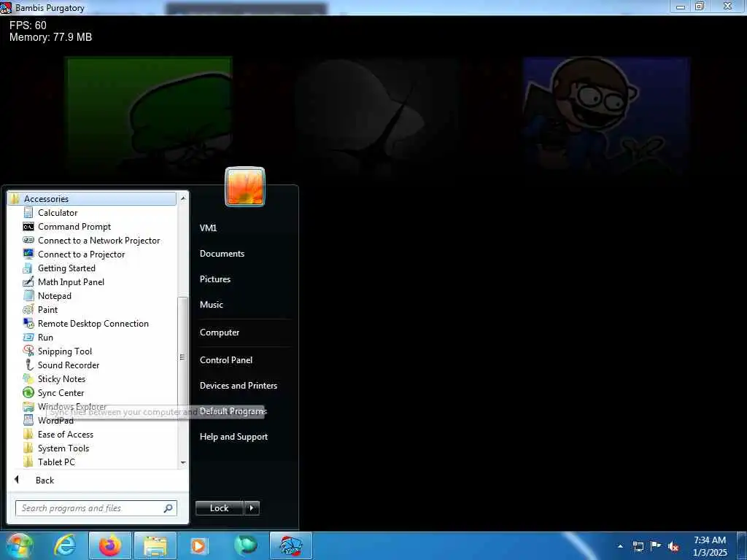Click the green round taskbar icon
Screen dimensions: 747x560
(x=245, y=545)
